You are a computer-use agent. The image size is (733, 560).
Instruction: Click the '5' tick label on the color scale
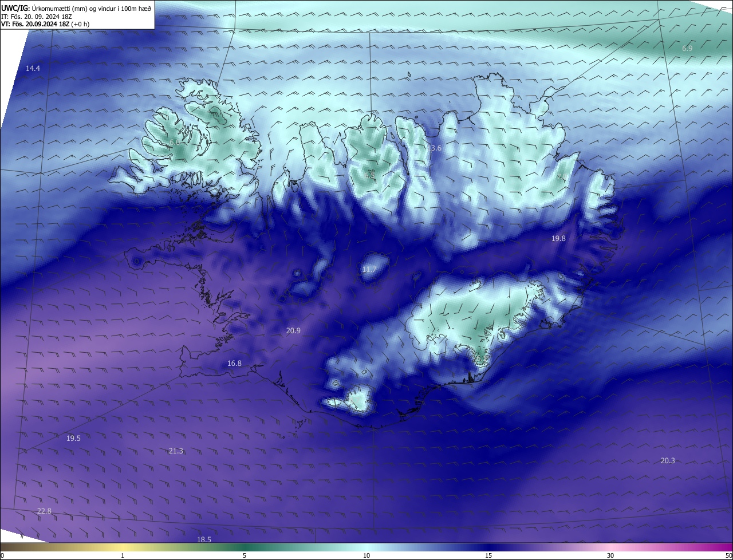tap(245, 556)
